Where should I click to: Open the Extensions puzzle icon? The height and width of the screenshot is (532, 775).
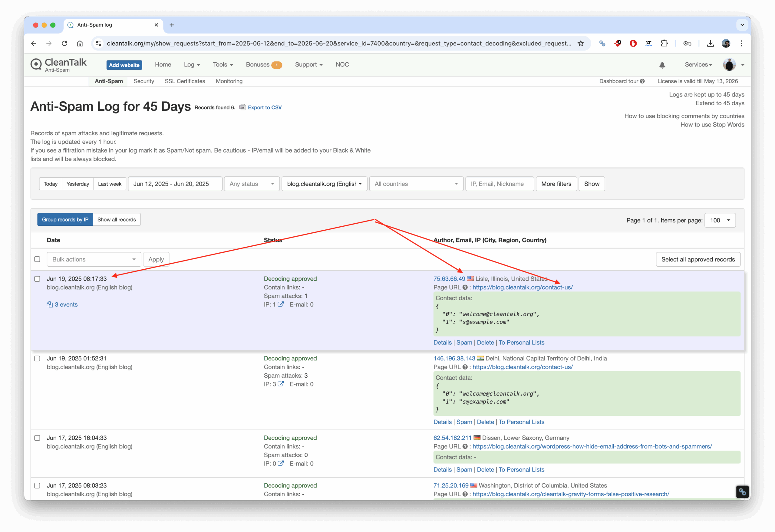664,43
